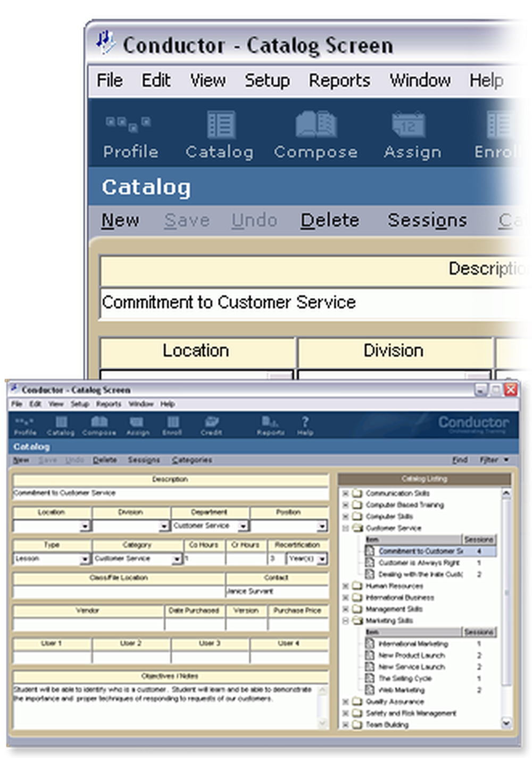Click the Co Hours field in small window
532x758 pixels.
(204, 559)
